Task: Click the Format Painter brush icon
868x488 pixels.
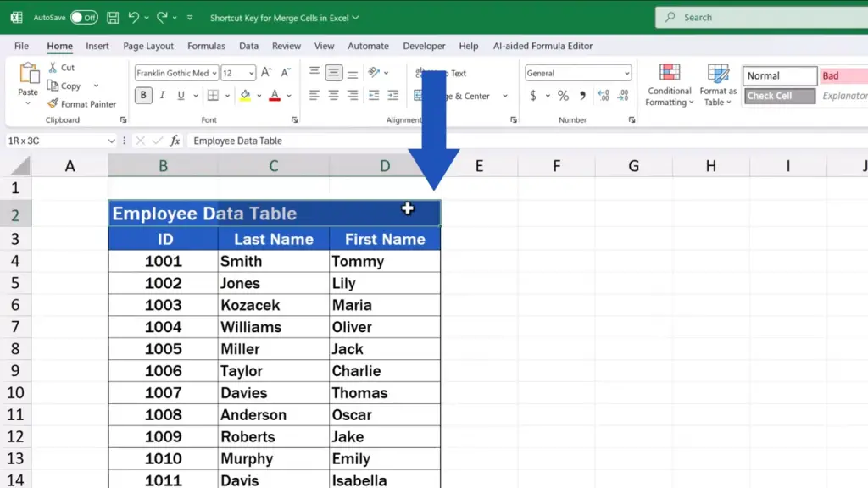Action: click(x=53, y=104)
